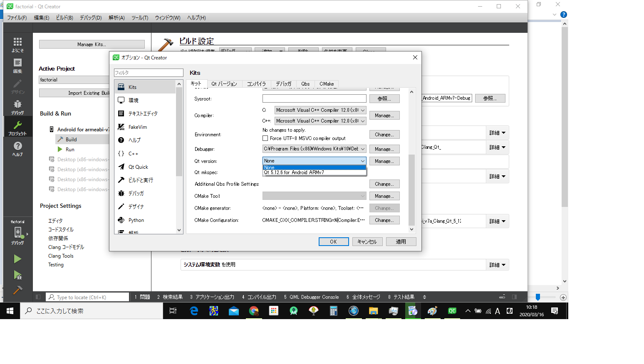
Task: Click Change for Environment setting
Action: [x=384, y=135]
